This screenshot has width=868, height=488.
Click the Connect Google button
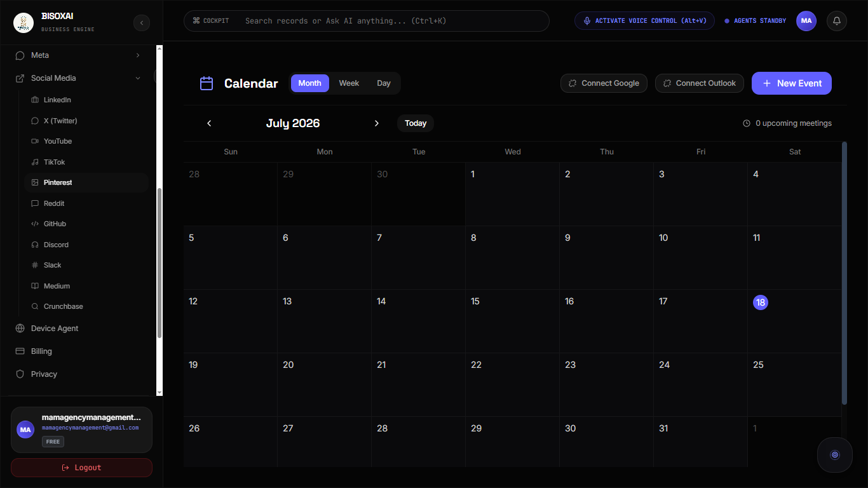(x=604, y=83)
